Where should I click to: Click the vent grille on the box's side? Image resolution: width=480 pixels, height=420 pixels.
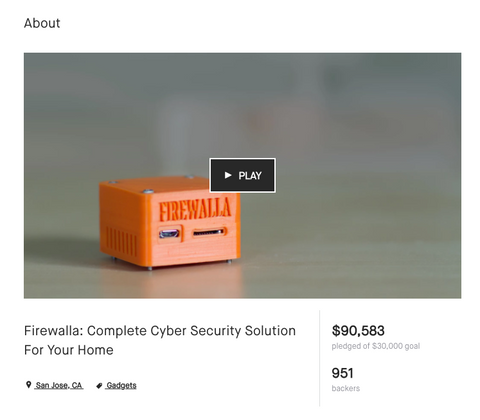121,241
